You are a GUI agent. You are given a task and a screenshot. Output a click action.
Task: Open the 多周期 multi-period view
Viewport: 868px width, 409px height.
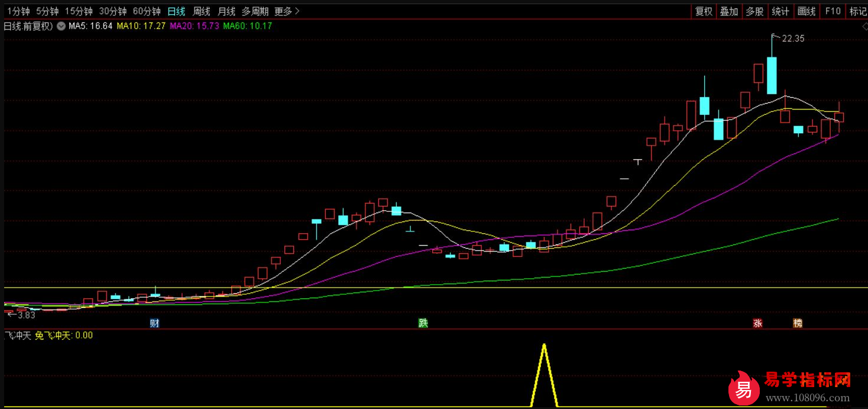pos(255,11)
